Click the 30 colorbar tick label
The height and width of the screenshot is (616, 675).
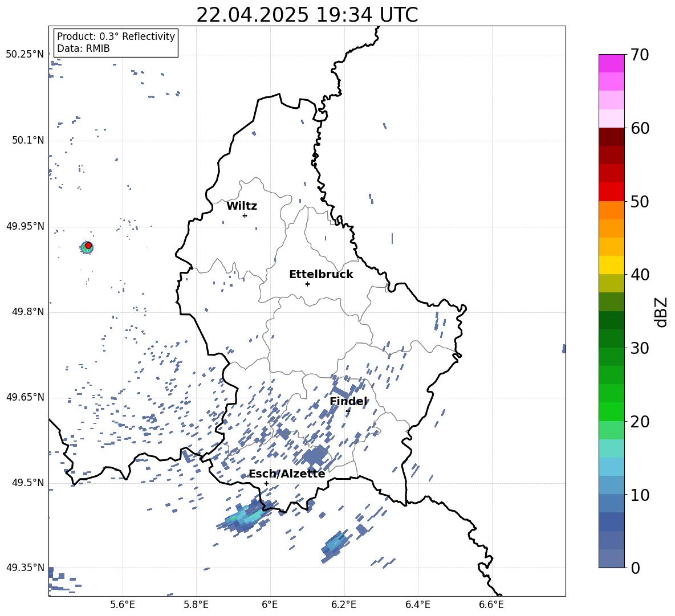coord(640,348)
